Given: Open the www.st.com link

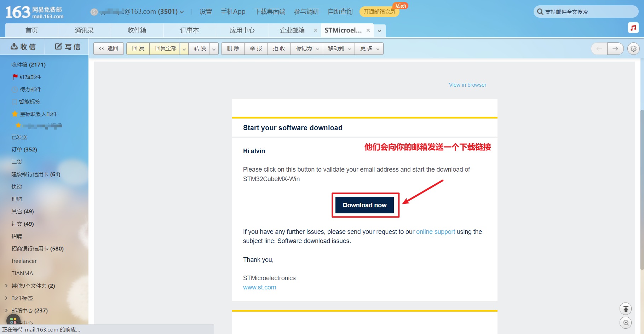Looking at the screenshot, I should (x=259, y=287).
